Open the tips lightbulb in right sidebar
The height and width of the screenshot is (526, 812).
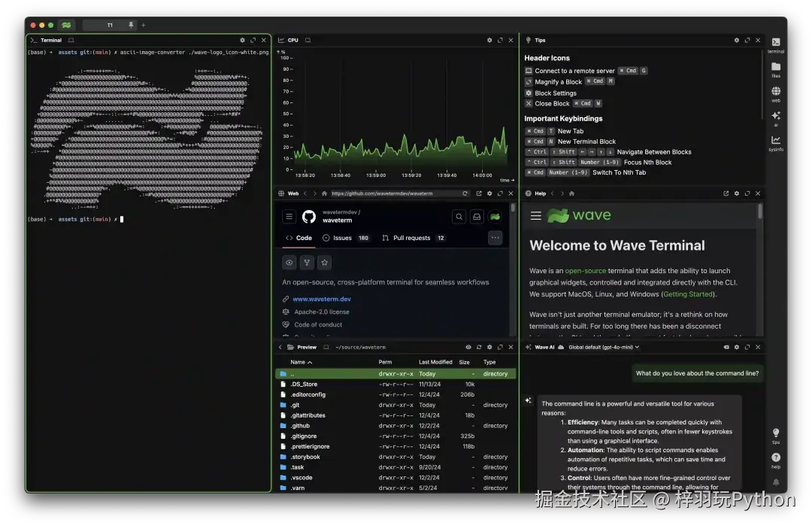775,435
